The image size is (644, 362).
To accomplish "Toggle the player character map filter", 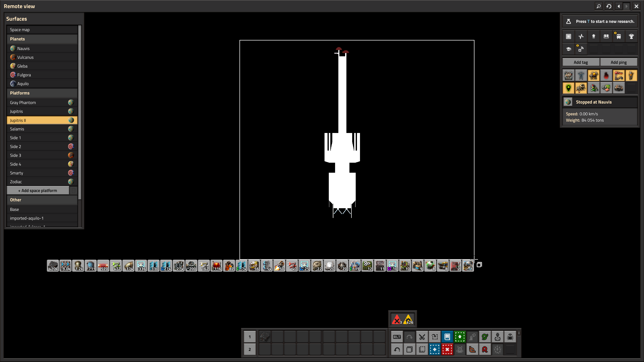I will 631,75.
